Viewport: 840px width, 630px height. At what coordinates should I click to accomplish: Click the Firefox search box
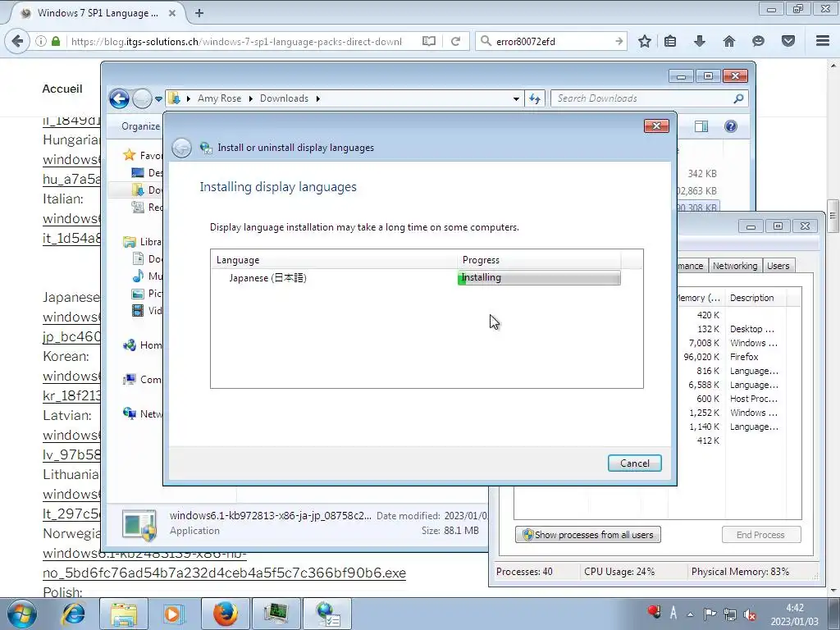[x=552, y=41]
